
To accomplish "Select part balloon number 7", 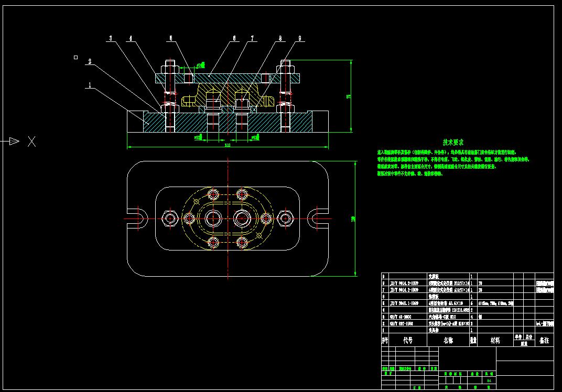I will click(252, 38).
